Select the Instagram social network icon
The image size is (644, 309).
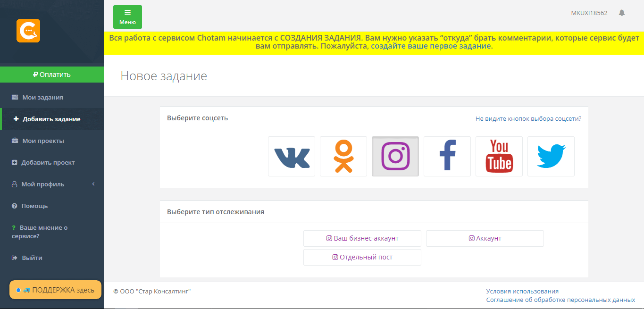[x=395, y=157]
